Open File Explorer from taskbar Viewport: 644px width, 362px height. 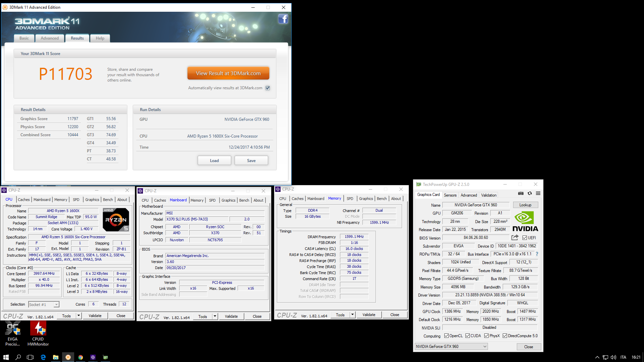point(56,357)
